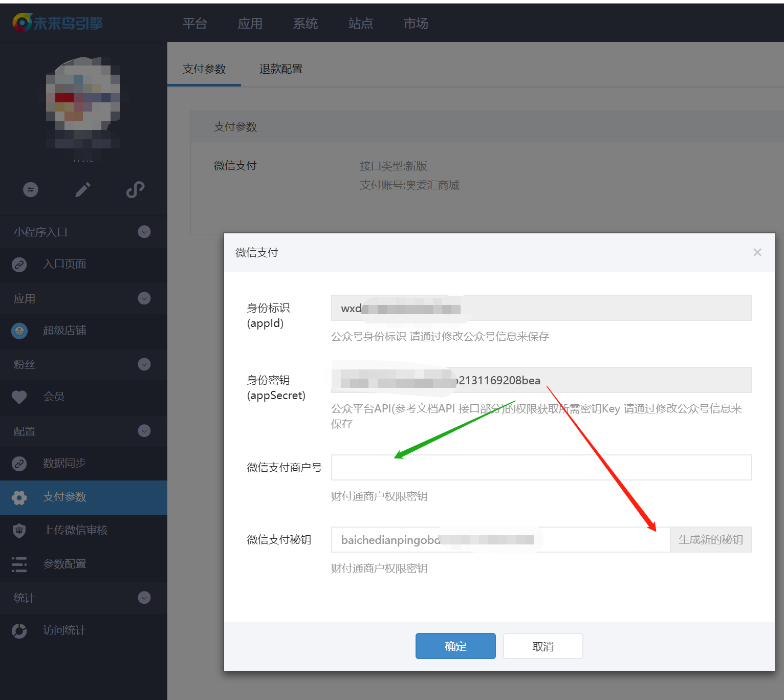Click the 上传微信审核 shield icon
Viewport: 784px width, 700px height.
pyautogui.click(x=19, y=531)
